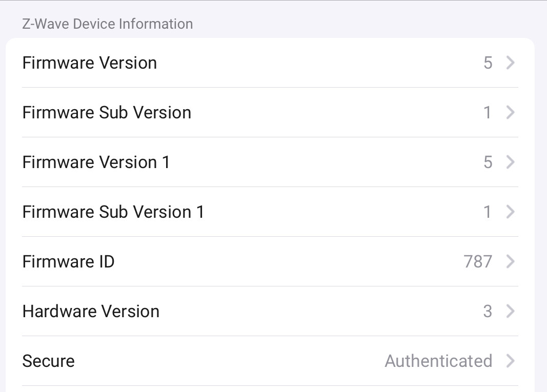
Task: Tap the Firmware Sub Version value 1
Action: click(488, 113)
